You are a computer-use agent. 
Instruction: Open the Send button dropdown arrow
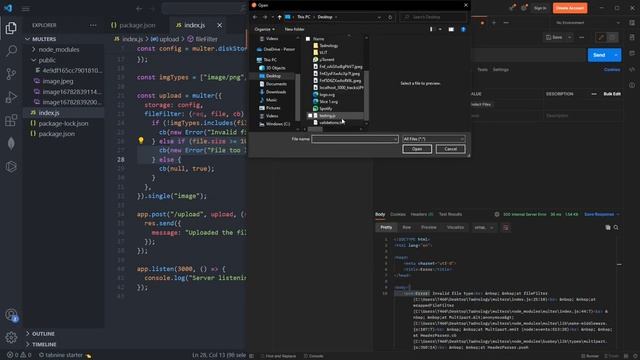pyautogui.click(x=616, y=55)
